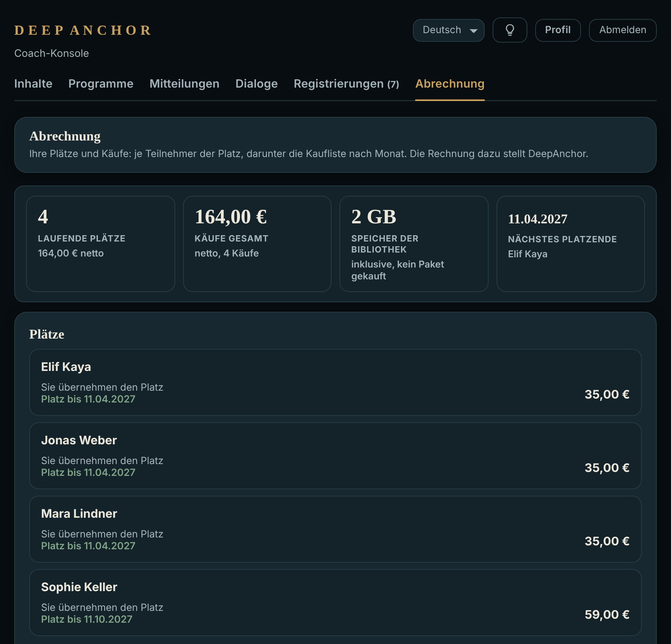Click 'Platz bis 11.10.2027' for Sophie Keller
Viewport: 671px width, 644px height.
point(87,619)
